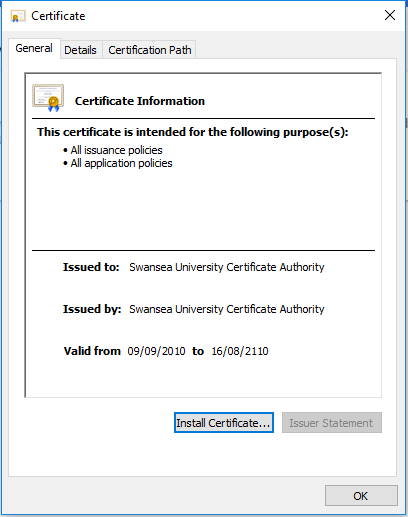This screenshot has width=408, height=517.
Task: Open the Details tab
Action: click(x=80, y=50)
